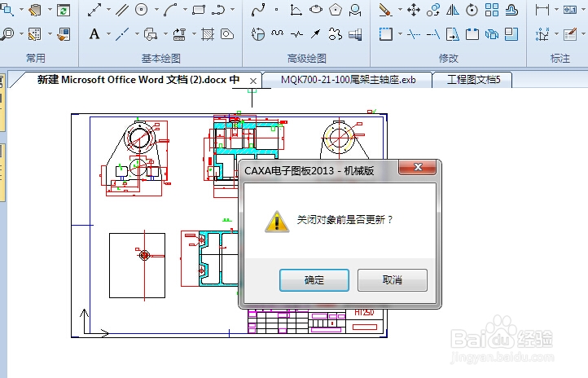This screenshot has height=378, width=588.
Task: Click the 标注 group label
Action: click(559, 59)
